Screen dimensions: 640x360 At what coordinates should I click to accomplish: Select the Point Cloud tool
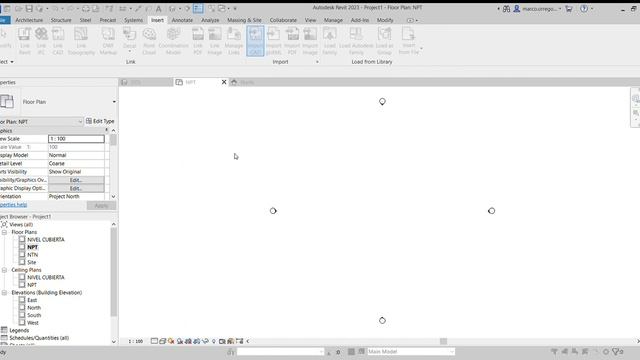point(149,41)
